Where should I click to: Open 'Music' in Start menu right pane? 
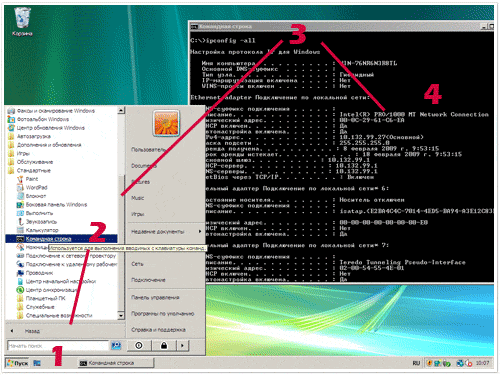(x=137, y=198)
